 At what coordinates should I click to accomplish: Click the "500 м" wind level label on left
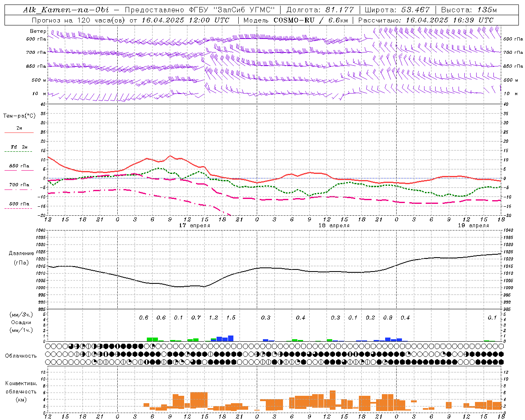(39, 80)
